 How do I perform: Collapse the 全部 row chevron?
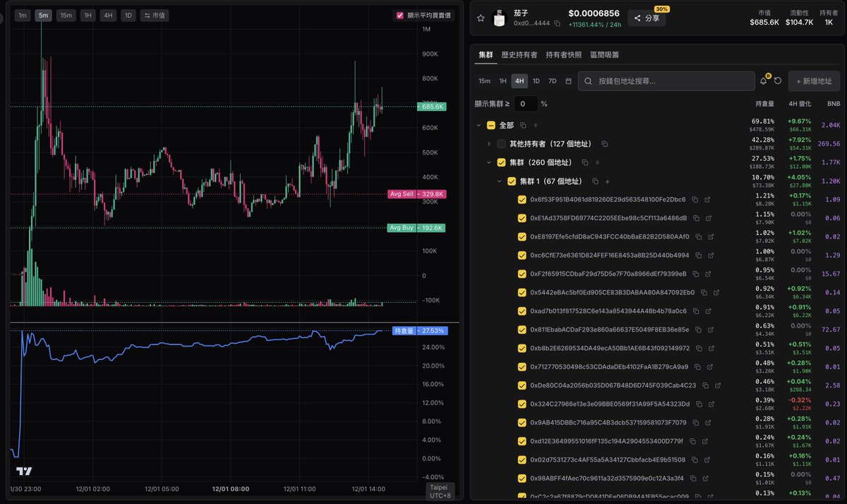coord(479,125)
